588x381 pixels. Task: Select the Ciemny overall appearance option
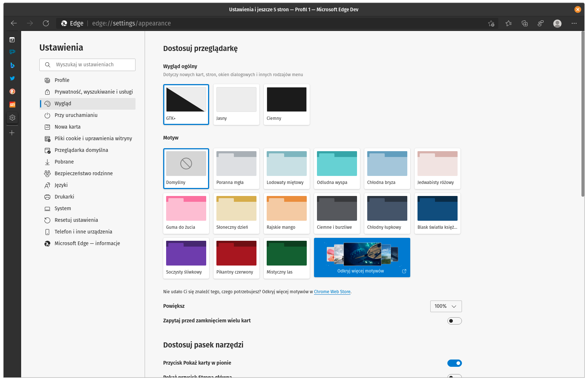(x=286, y=105)
